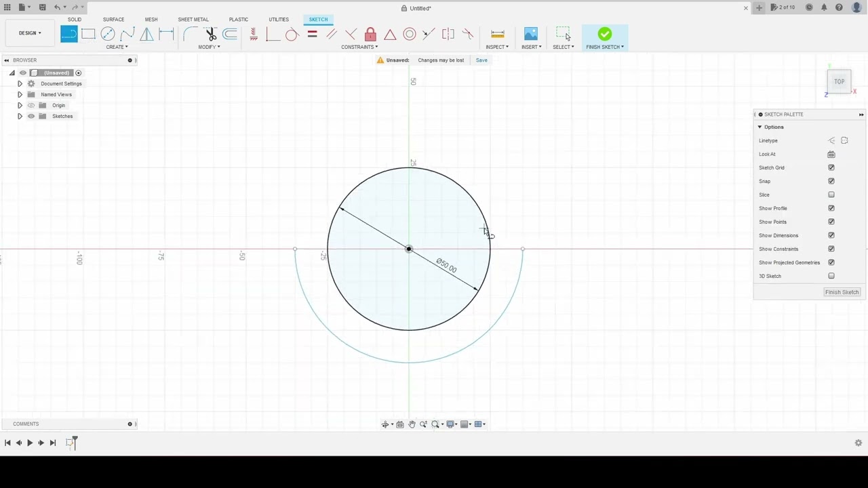Select the Line sketch tool
The width and height of the screenshot is (868, 488).
click(x=68, y=34)
